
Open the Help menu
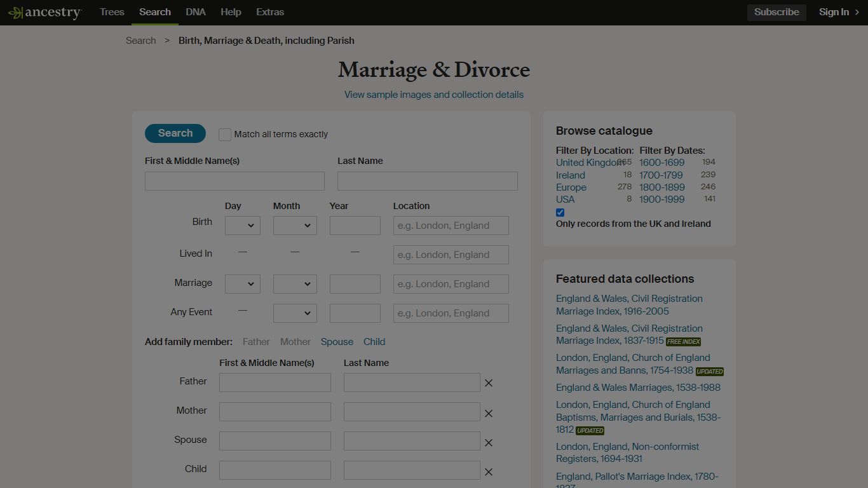click(231, 12)
